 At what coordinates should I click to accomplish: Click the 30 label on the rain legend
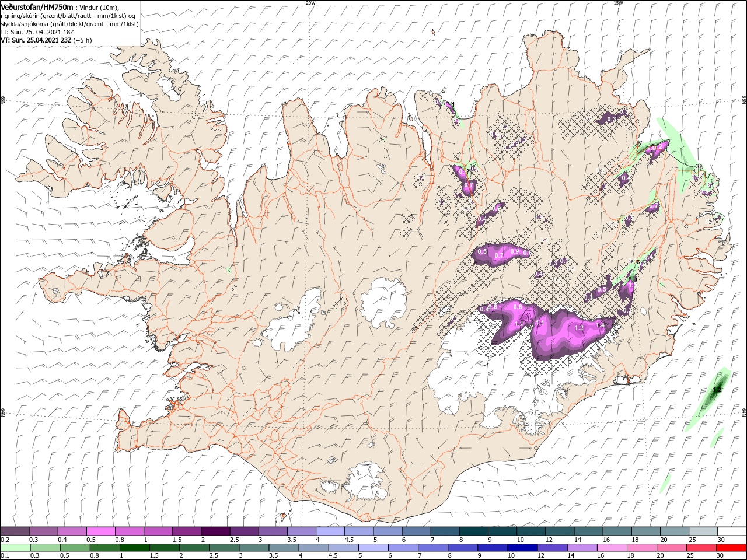coord(721,555)
